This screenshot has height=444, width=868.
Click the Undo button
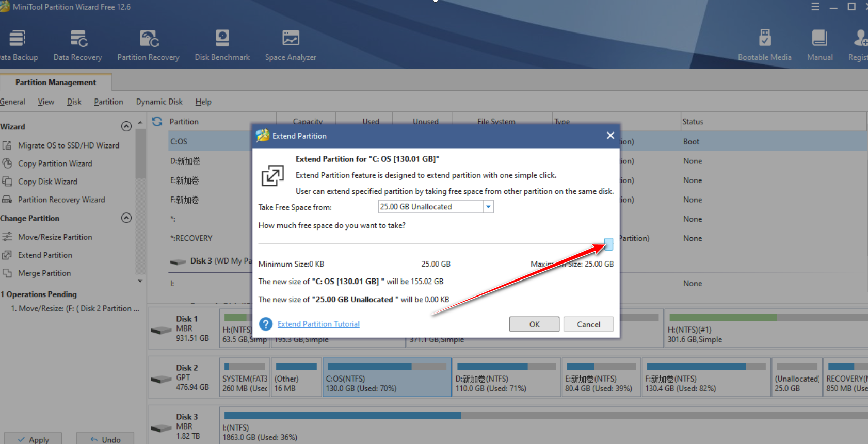tap(105, 439)
